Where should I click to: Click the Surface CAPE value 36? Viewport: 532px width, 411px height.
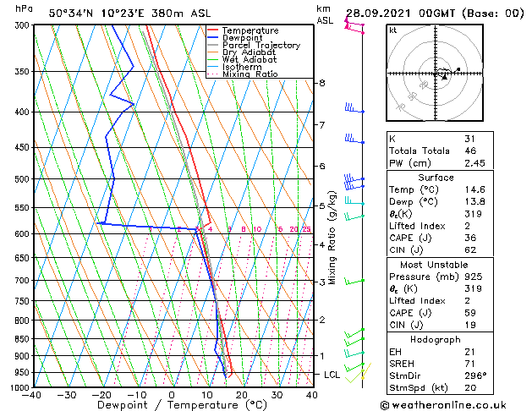click(x=470, y=238)
